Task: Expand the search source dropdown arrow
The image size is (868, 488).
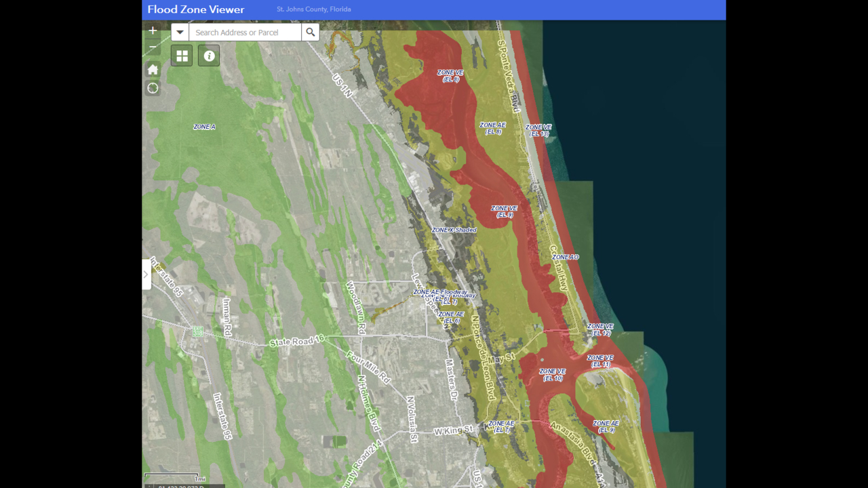Action: point(180,32)
